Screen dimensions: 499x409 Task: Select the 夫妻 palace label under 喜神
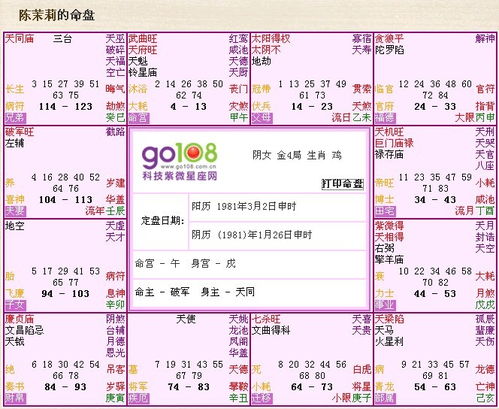click(x=15, y=211)
